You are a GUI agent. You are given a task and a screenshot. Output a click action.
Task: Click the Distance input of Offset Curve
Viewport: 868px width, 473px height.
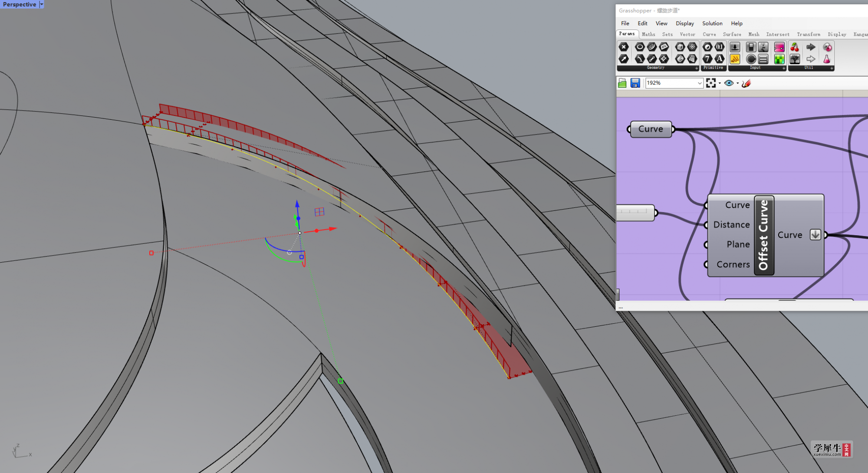tap(731, 225)
